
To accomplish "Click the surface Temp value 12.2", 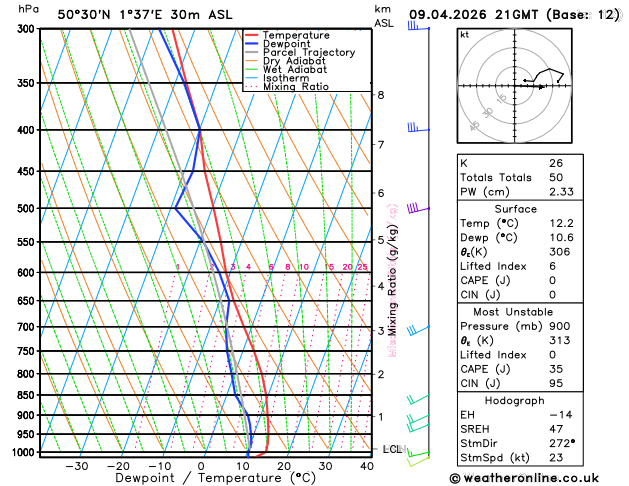I will point(561,223).
